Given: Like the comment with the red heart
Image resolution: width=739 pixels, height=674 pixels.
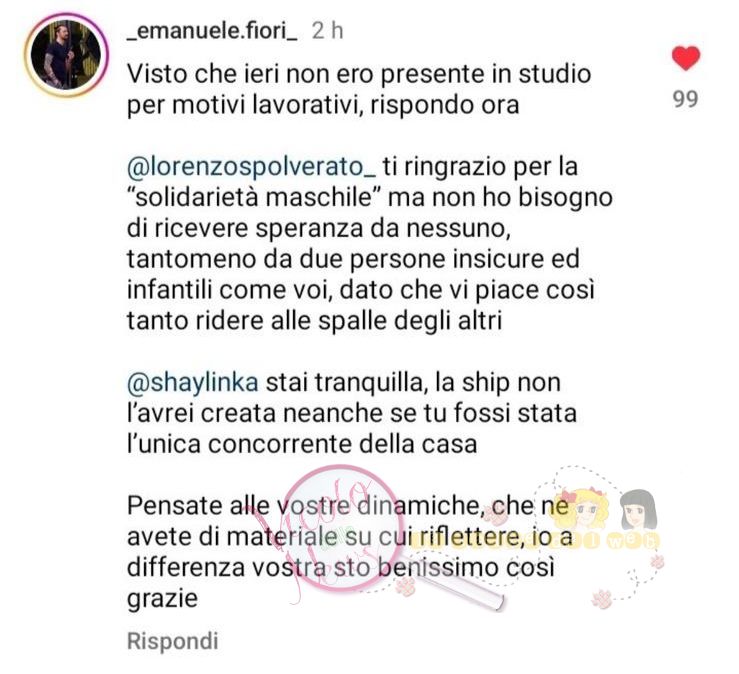Looking at the screenshot, I should point(685,58).
